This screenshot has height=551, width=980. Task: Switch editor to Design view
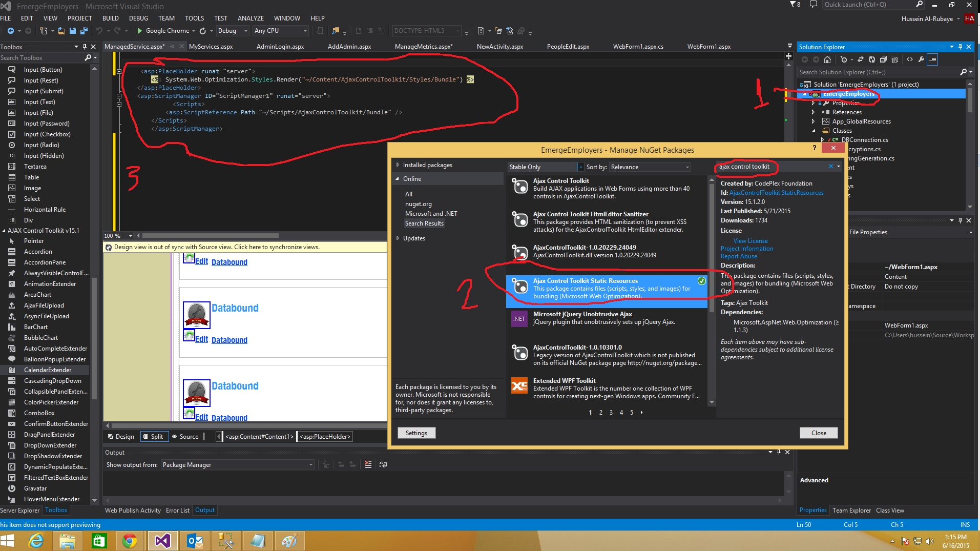point(121,437)
